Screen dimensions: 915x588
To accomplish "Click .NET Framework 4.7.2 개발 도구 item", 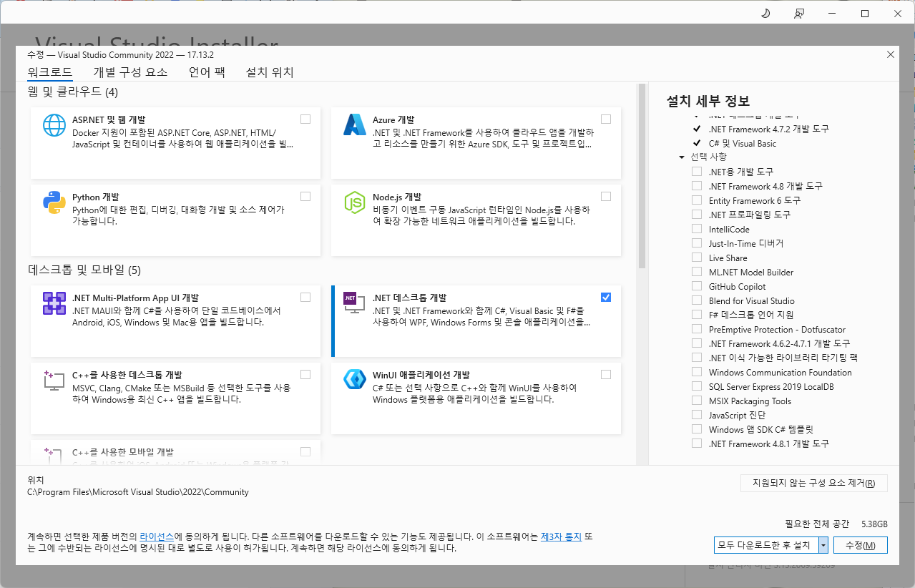I will [x=769, y=129].
